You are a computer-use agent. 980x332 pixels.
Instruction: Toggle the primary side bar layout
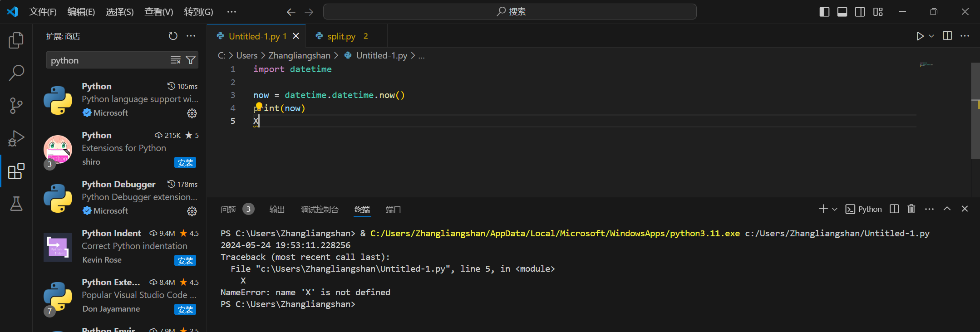[824, 12]
